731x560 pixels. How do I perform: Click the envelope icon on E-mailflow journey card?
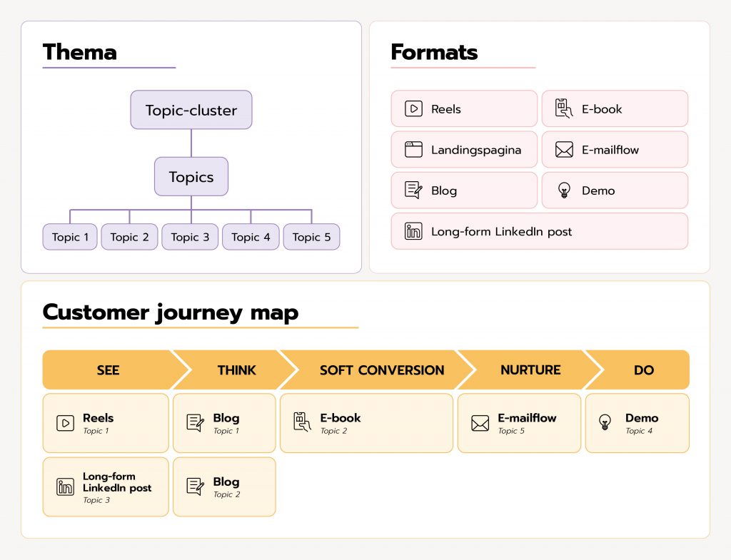(480, 423)
